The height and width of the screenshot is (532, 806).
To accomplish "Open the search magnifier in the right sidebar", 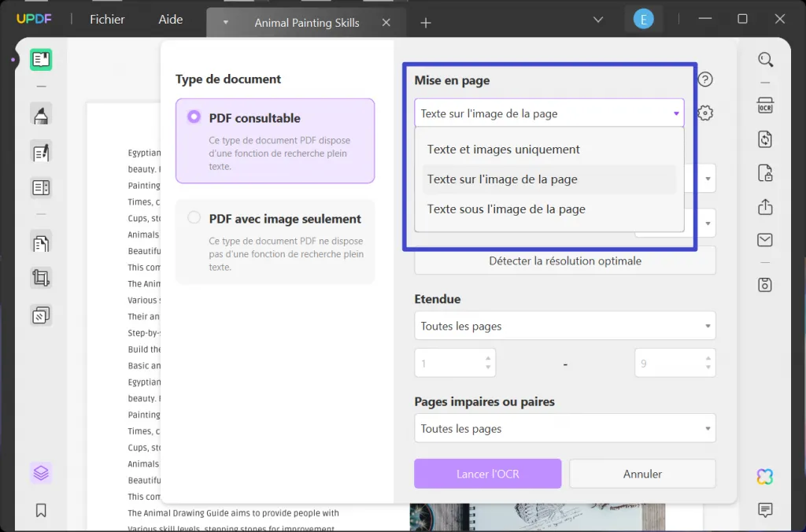I will point(764,59).
